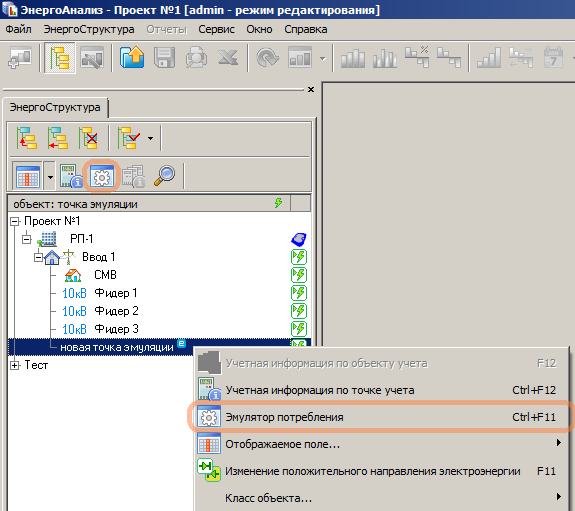The width and height of the screenshot is (575, 511).
Task: Open the Сервис menu
Action: pos(216,29)
